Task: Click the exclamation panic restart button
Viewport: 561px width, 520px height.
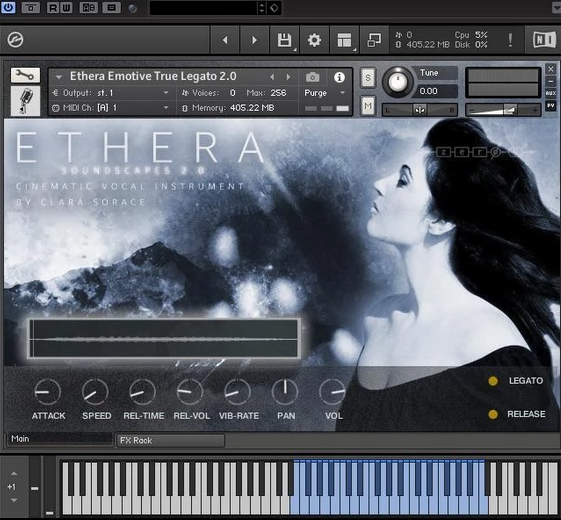Action: 510,40
